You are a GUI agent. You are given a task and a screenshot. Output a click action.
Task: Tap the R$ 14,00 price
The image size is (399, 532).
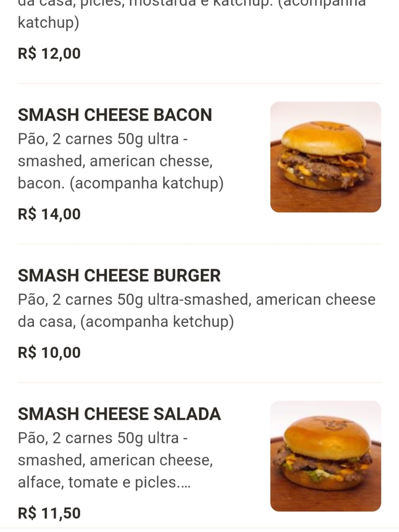tap(49, 214)
